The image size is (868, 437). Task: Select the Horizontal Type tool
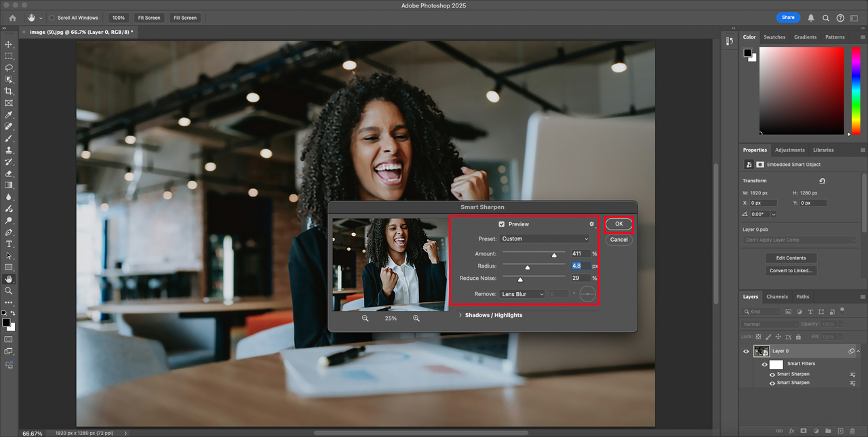(9, 244)
